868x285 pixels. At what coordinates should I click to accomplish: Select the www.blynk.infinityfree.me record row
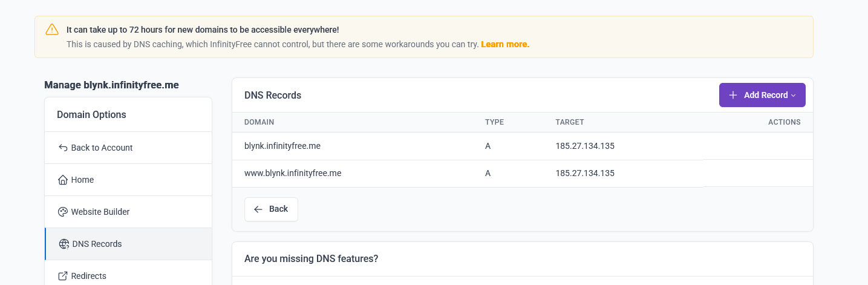click(293, 173)
